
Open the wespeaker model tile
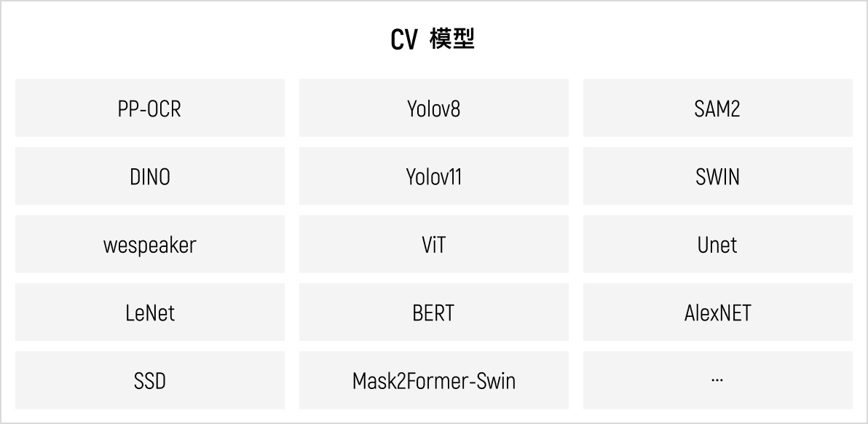(149, 244)
